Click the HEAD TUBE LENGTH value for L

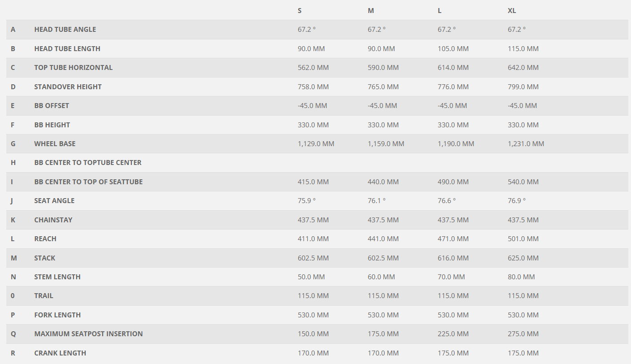click(x=453, y=49)
